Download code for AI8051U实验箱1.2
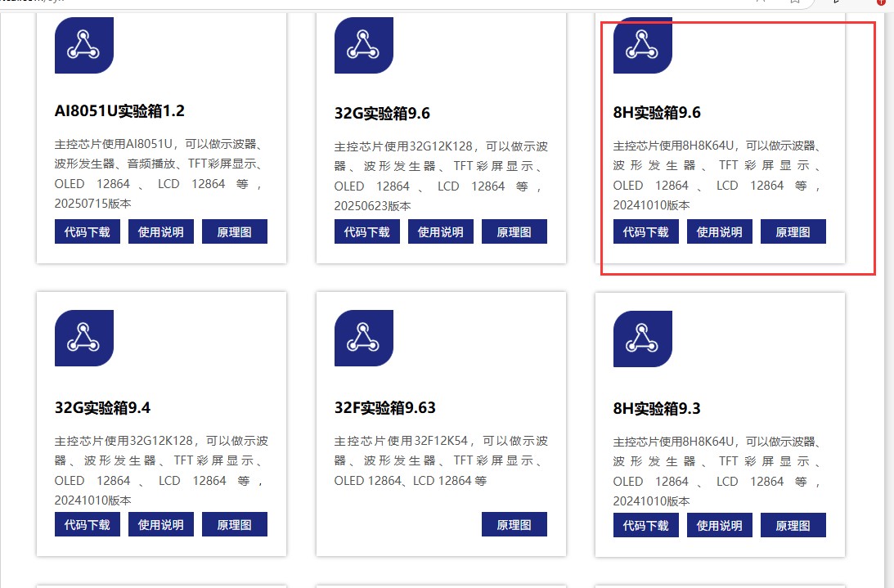The width and height of the screenshot is (894, 588). 88,231
